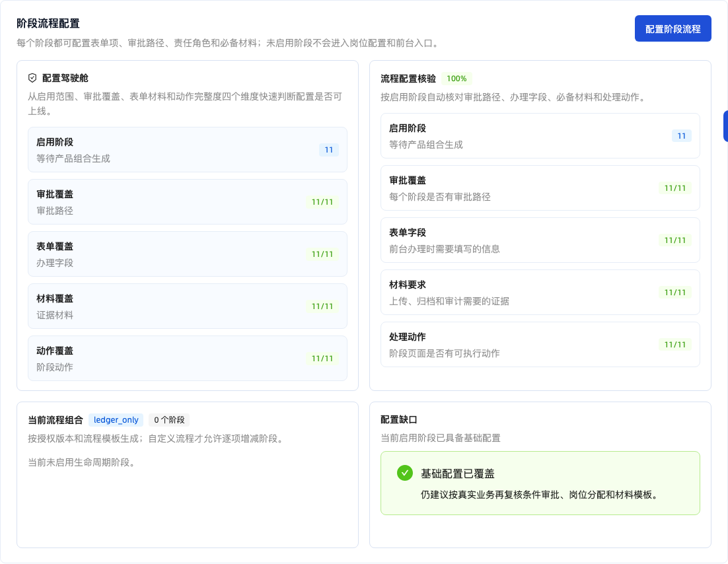Image resolution: width=728 pixels, height=564 pixels.
Task: Click the 每个阶段是否有审批路径 description
Action: tap(440, 197)
